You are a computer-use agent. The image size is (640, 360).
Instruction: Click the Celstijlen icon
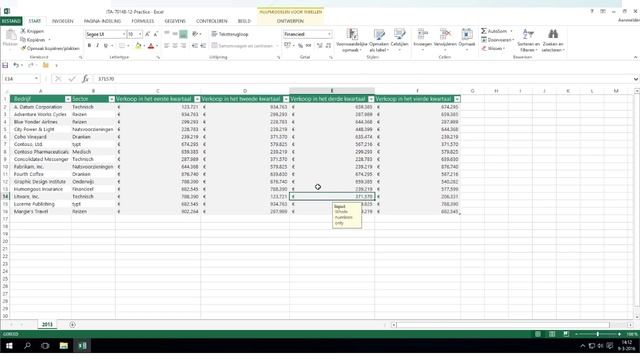coord(399,34)
